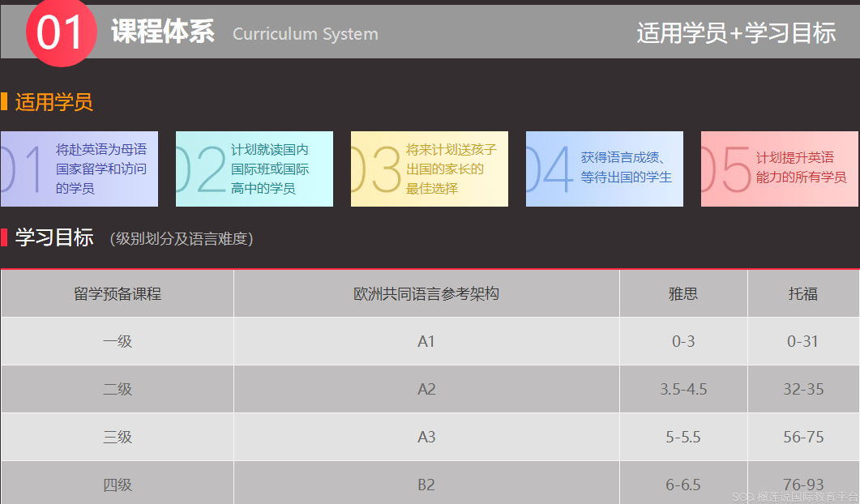Click the 32-35 cell

coord(803,390)
